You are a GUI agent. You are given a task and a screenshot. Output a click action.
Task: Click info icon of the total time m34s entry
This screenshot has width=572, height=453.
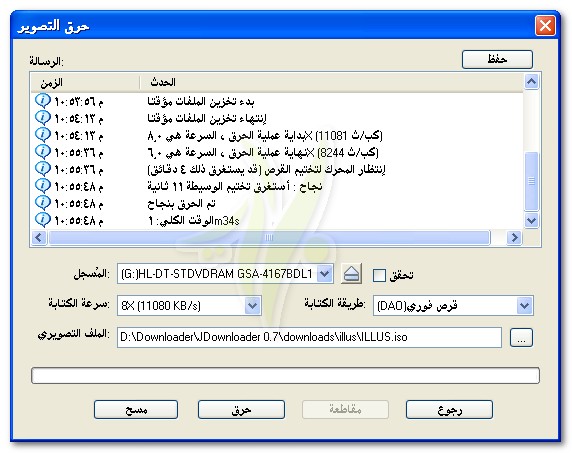(x=43, y=220)
